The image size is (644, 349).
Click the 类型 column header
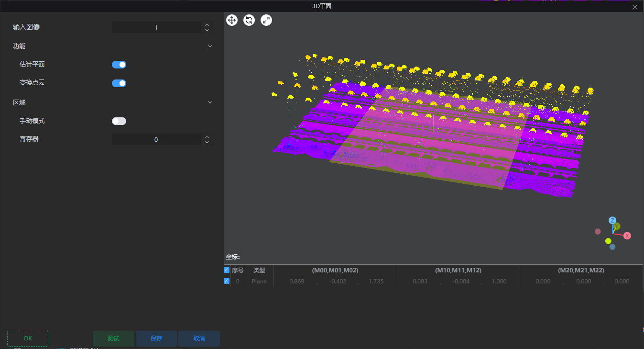259,270
